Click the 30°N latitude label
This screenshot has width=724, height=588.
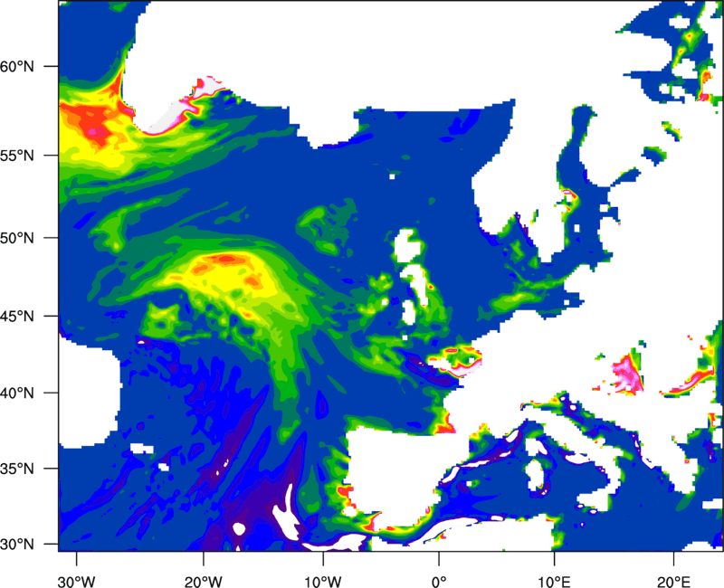click(17, 545)
